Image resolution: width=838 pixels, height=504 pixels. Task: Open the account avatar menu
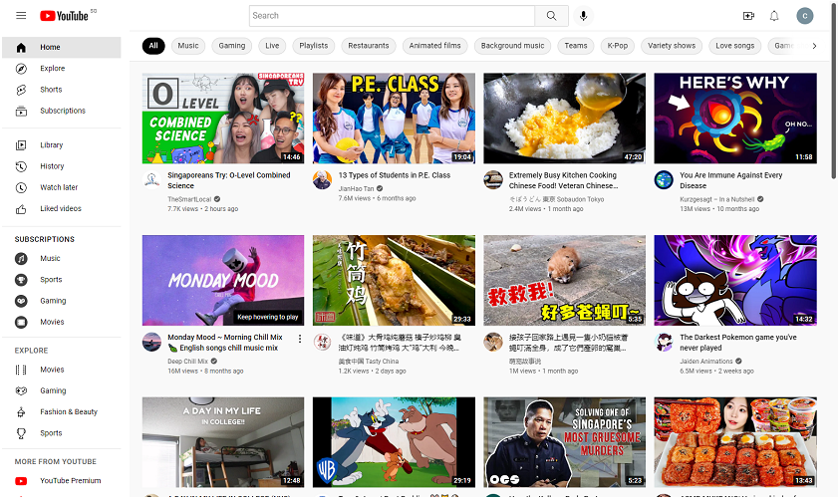805,16
